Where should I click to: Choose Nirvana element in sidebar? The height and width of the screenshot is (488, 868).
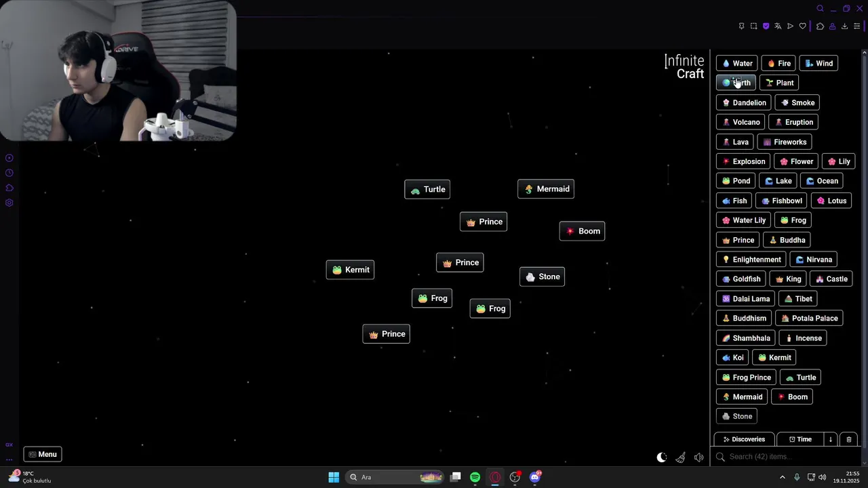pyautogui.click(x=814, y=260)
